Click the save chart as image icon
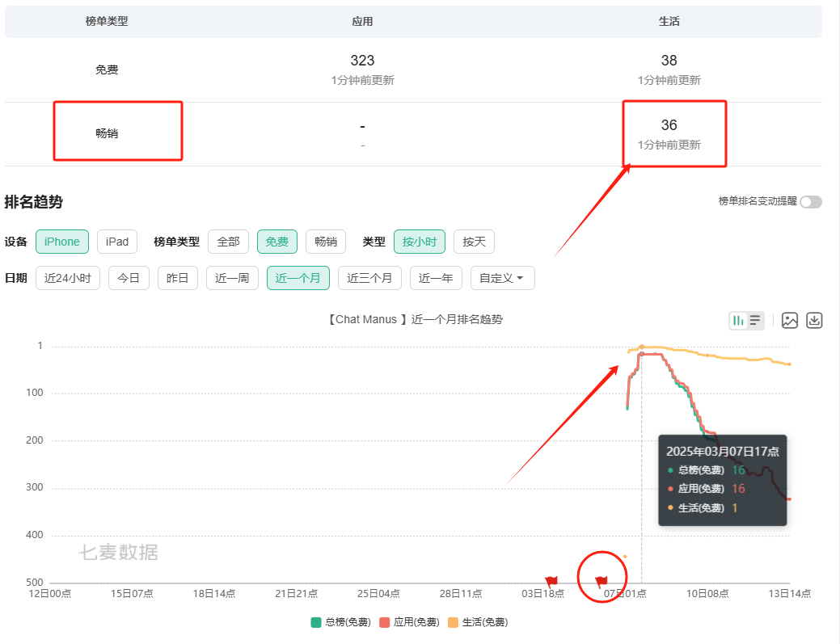This screenshot has height=644, width=840. [790, 321]
